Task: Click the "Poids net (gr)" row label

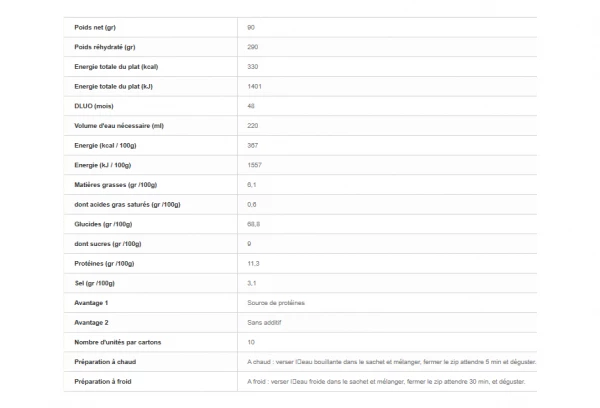Action: click(x=96, y=27)
